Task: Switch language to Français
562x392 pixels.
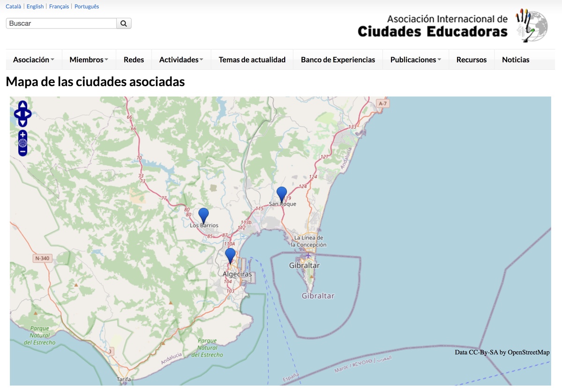Action: tap(59, 7)
